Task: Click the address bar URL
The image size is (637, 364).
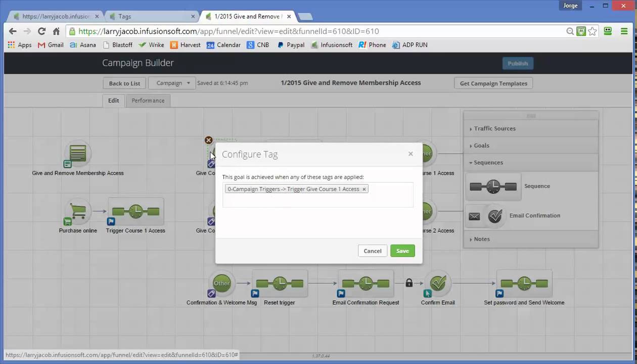Action: [229, 31]
